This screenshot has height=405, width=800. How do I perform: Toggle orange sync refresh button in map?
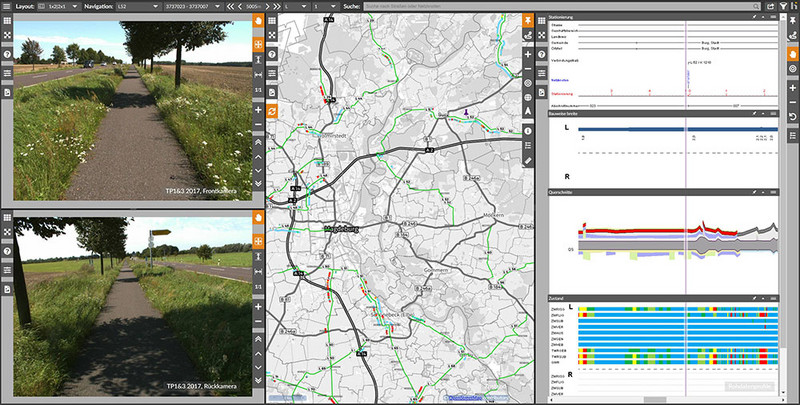(272, 111)
